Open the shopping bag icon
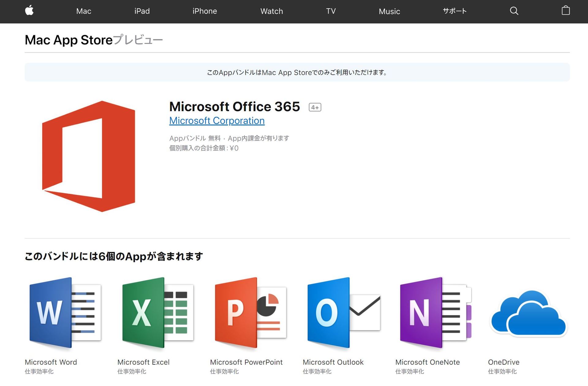 (x=565, y=11)
